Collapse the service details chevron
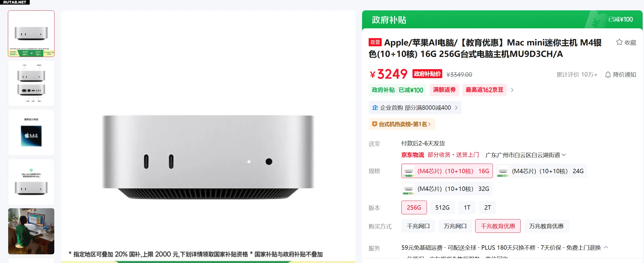 (606, 247)
